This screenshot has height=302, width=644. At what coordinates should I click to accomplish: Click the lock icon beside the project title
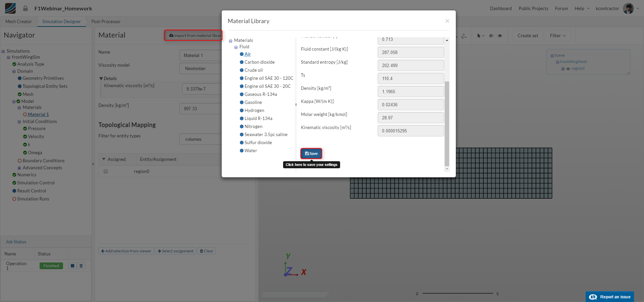tap(25, 8)
